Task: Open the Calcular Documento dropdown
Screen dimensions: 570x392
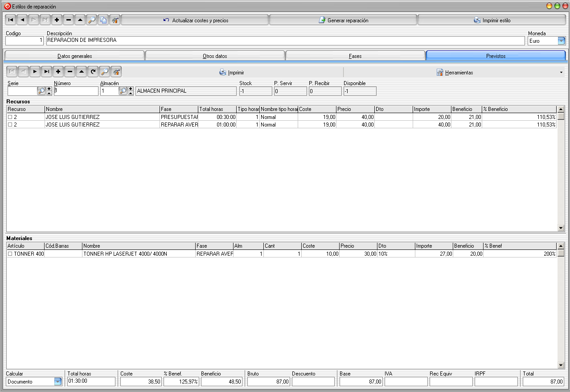Action: [58, 382]
